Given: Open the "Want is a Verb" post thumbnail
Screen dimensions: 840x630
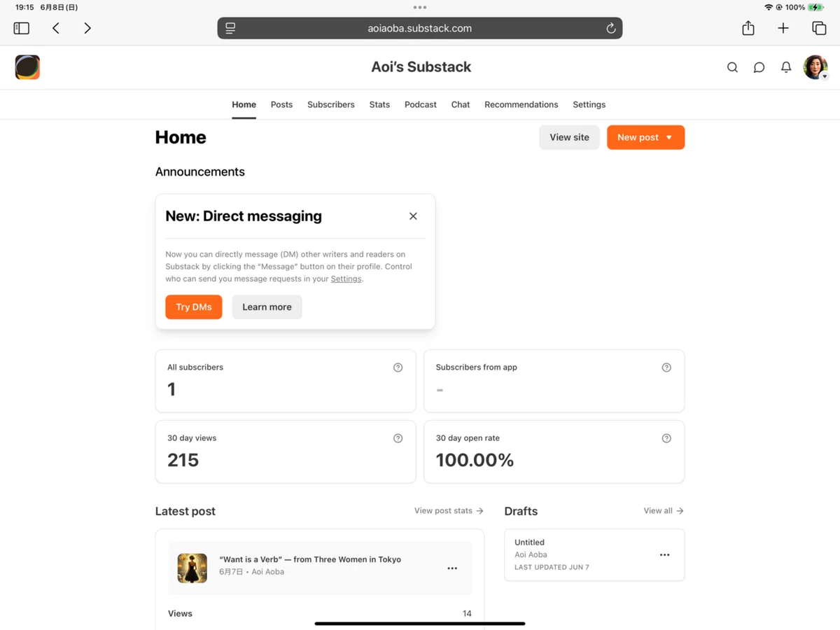Looking at the screenshot, I should pos(192,568).
